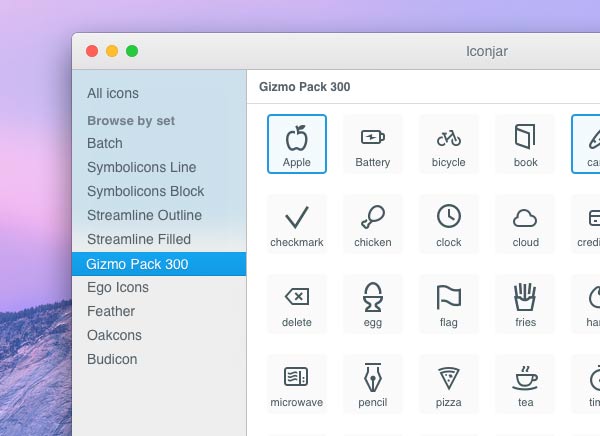Choose the book icon
This screenshot has width=600, height=436.
click(525, 144)
